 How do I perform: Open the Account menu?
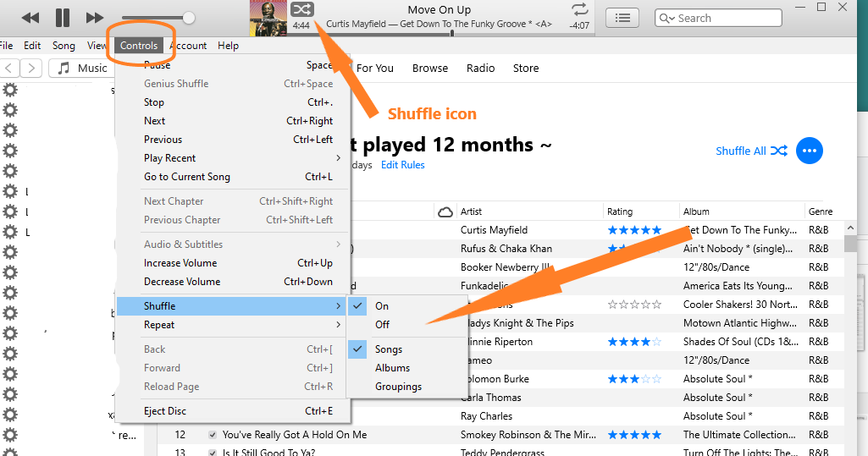188,46
